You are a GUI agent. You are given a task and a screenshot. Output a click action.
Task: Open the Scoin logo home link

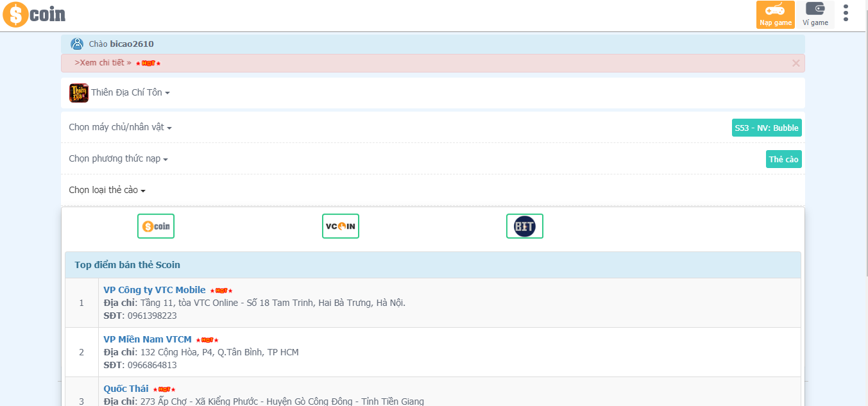coord(34,15)
